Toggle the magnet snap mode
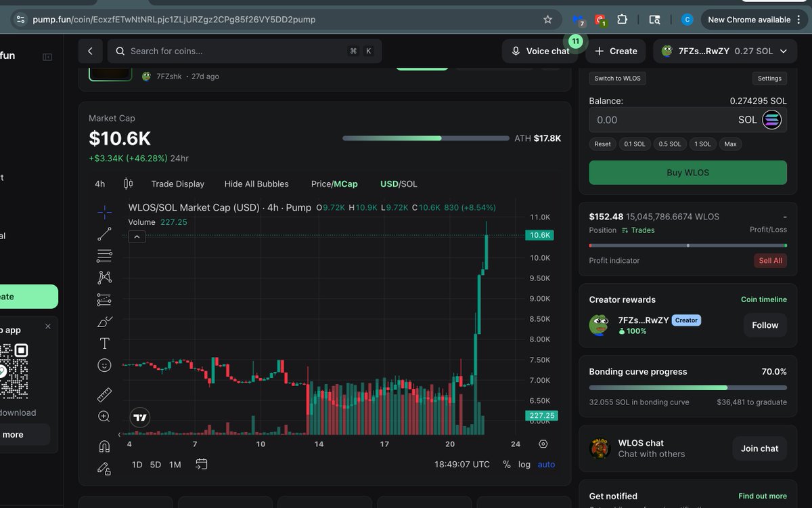Screen dimensions: 812x508 [x=104, y=446]
